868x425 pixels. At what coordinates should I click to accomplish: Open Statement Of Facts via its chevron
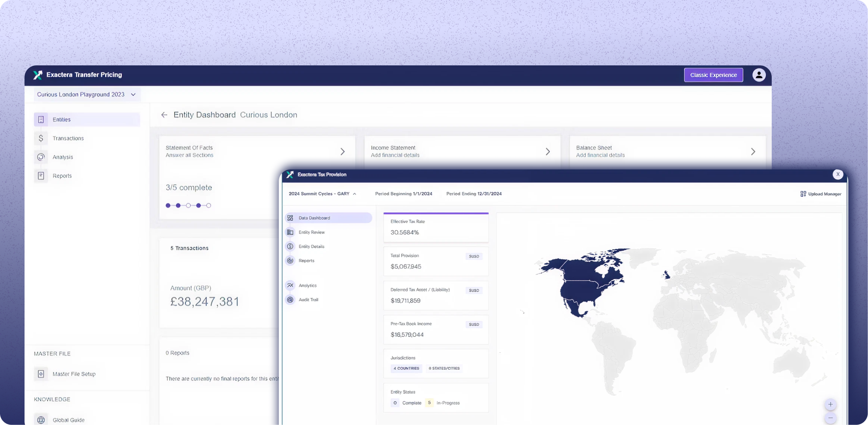pos(342,152)
